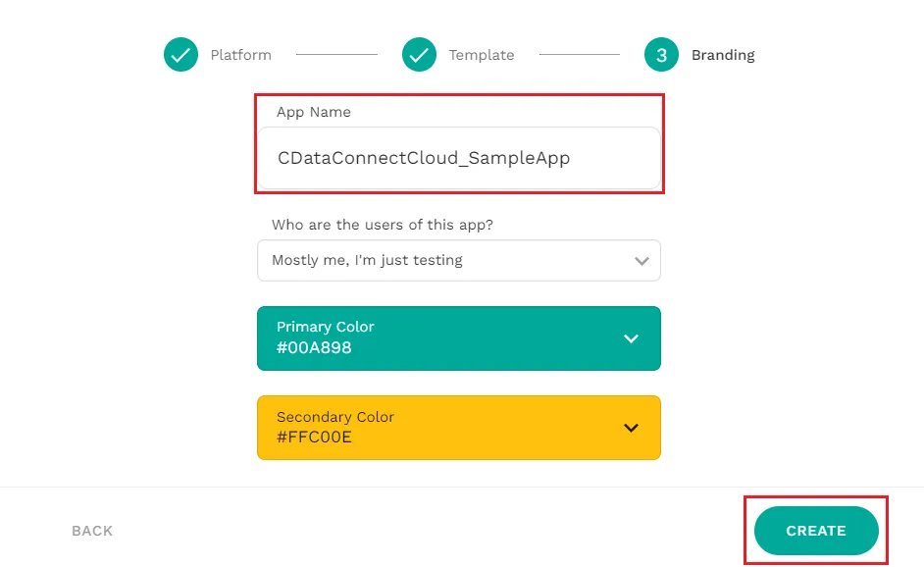
Task: Return to the Template step label
Action: pyautogui.click(x=481, y=55)
